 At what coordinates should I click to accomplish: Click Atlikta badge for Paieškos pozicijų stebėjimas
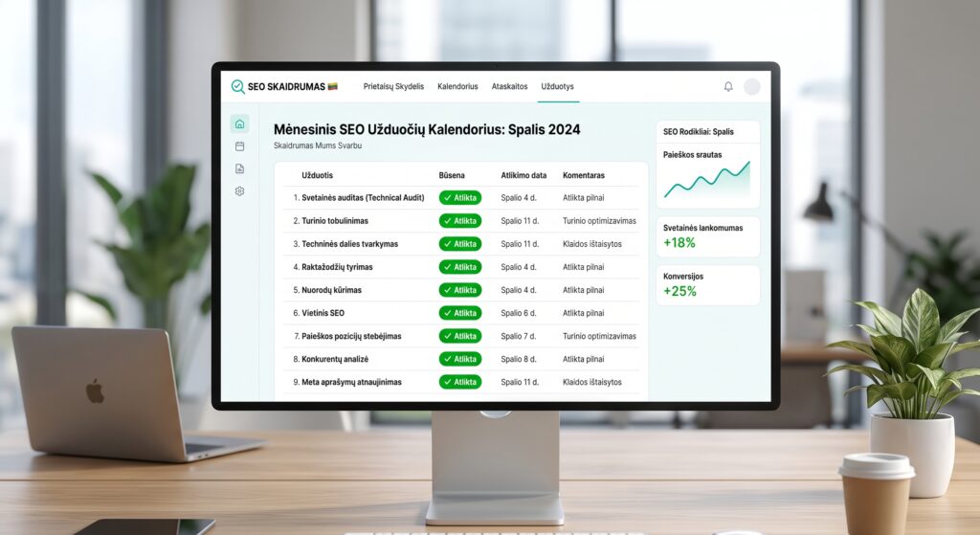click(x=460, y=336)
